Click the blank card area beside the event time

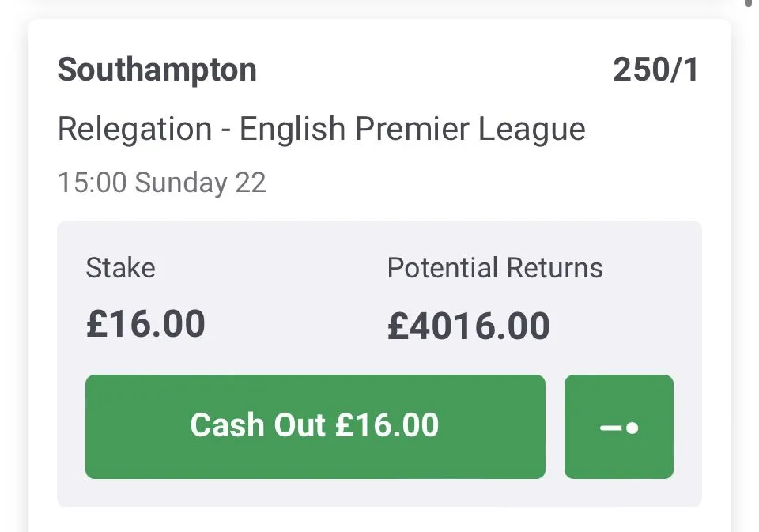coord(490,183)
